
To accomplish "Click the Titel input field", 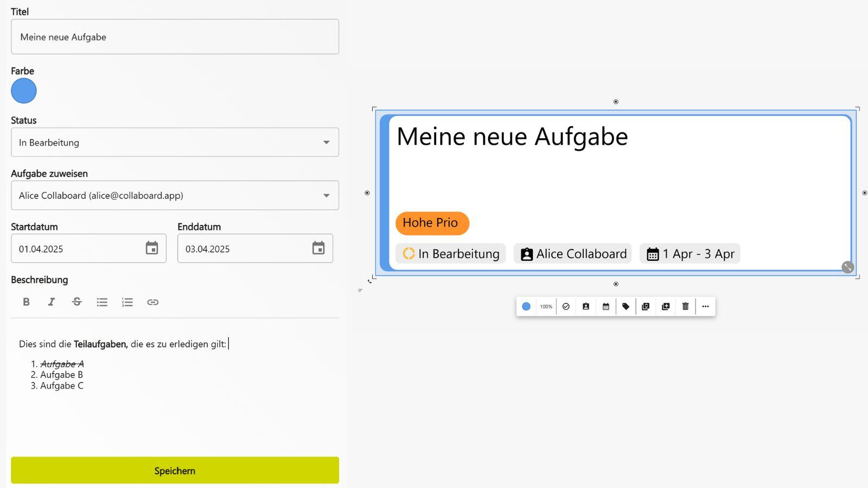I will tap(175, 37).
